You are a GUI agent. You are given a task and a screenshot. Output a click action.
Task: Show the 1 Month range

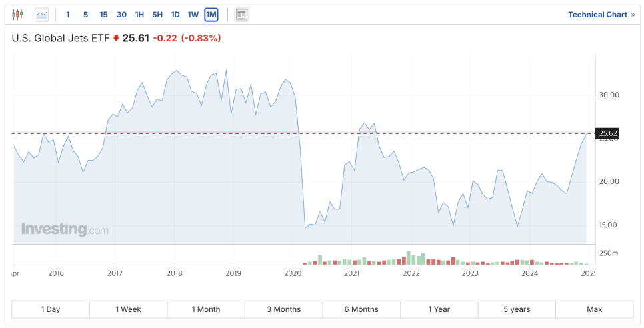(x=206, y=309)
